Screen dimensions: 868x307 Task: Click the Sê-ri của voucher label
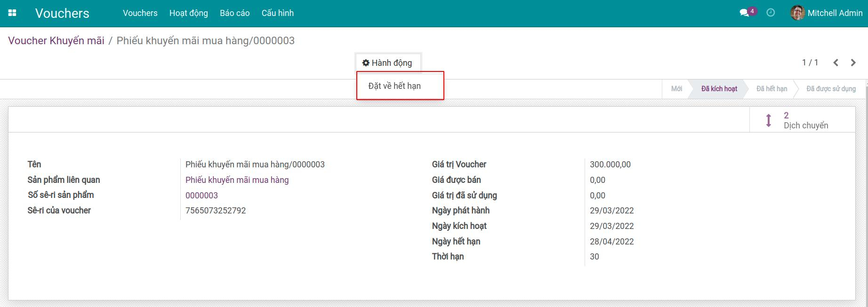[59, 211]
